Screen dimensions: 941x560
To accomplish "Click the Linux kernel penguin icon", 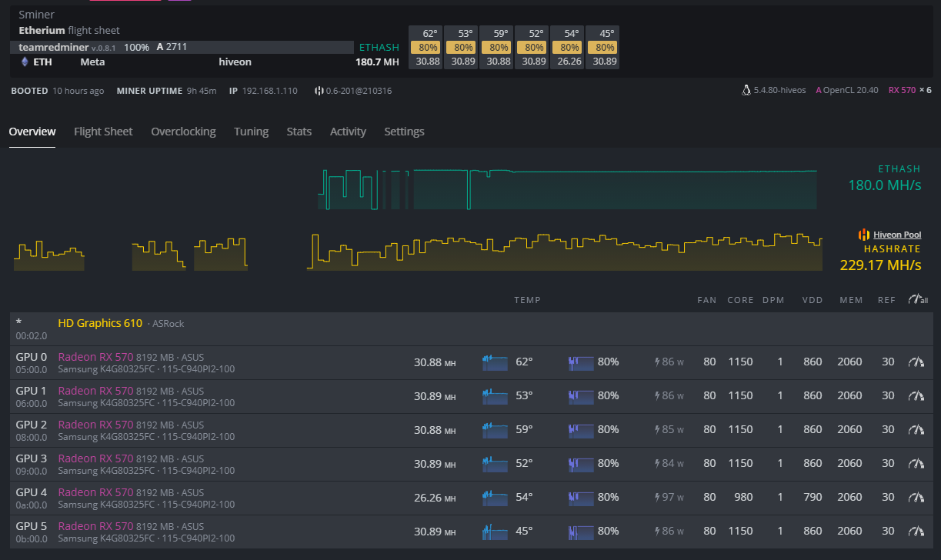I will 746,91.
